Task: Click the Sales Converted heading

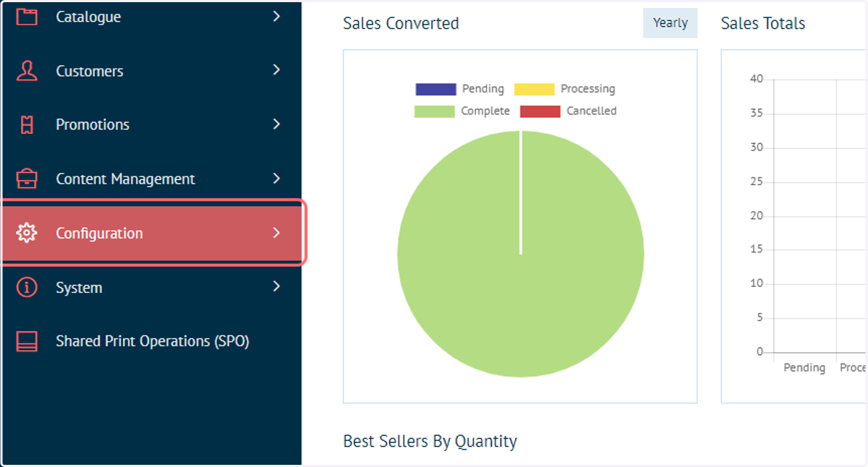Action: (x=401, y=23)
